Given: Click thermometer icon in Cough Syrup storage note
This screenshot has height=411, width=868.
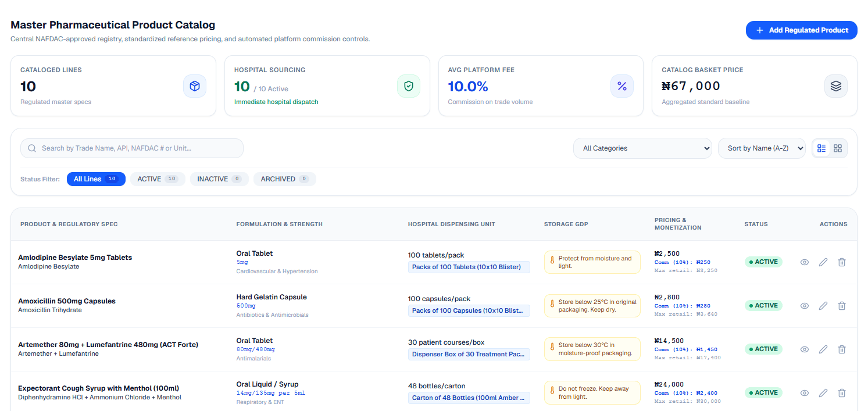Looking at the screenshot, I should pyautogui.click(x=552, y=391).
